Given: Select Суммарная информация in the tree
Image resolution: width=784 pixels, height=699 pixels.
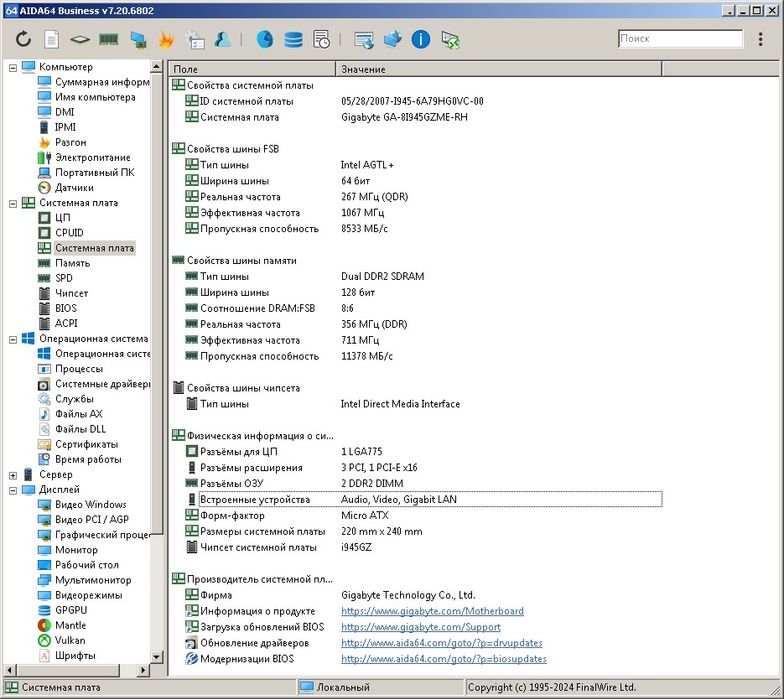Looking at the screenshot, I should point(102,82).
